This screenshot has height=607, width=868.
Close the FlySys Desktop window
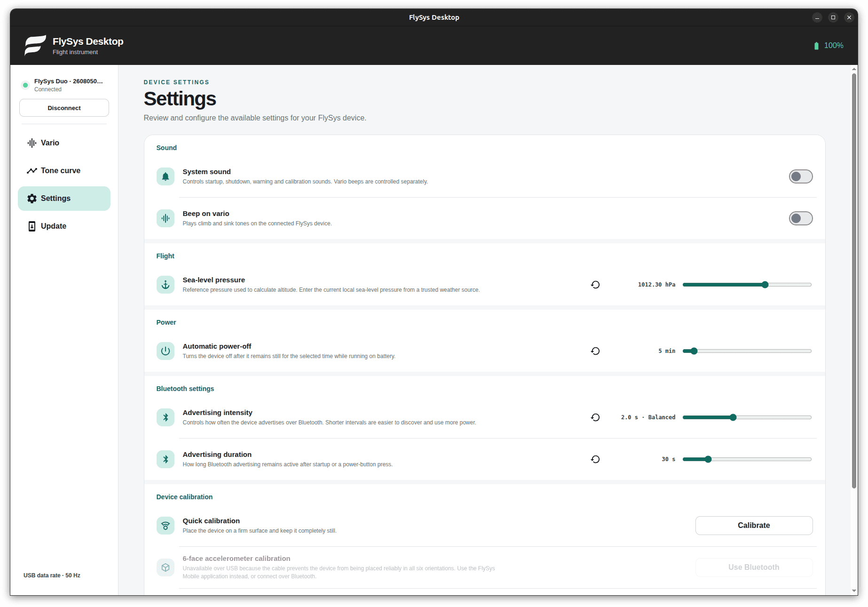[x=849, y=17]
